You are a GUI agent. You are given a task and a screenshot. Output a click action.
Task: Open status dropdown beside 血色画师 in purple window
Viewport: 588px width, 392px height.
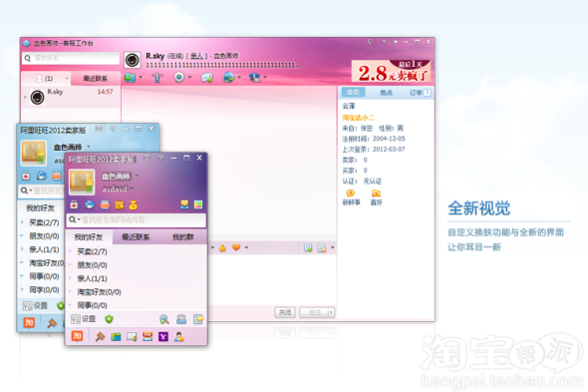[x=137, y=176]
